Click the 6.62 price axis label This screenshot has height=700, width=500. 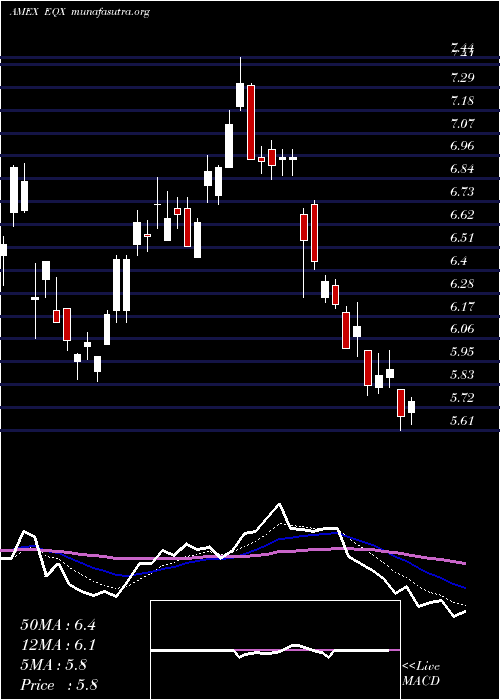tap(462, 215)
